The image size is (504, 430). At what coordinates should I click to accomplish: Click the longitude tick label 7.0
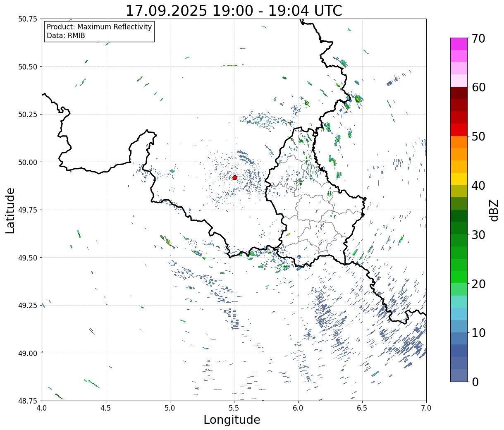426,408
